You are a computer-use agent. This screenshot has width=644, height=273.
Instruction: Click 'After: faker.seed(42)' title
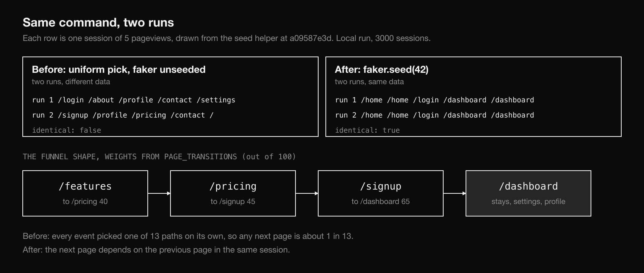pos(381,69)
